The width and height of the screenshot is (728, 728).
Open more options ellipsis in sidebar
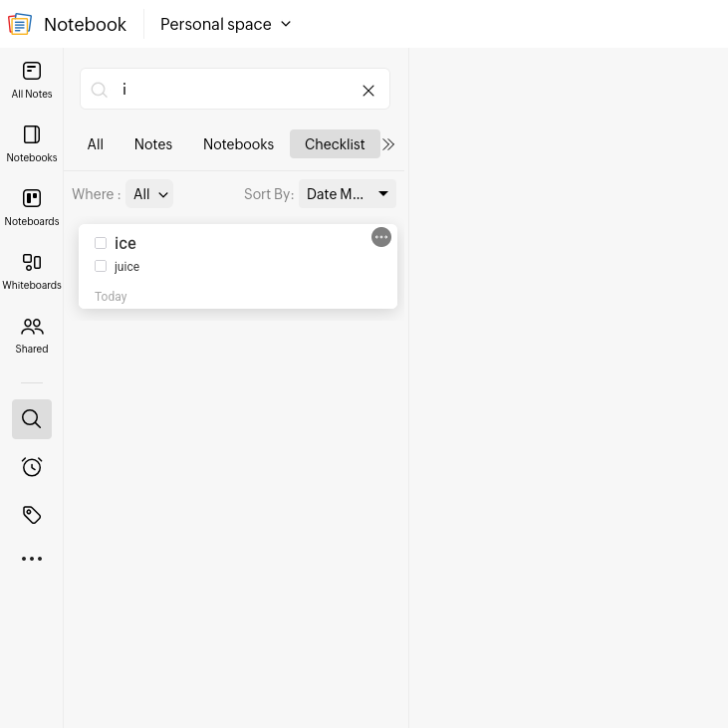pos(32,559)
